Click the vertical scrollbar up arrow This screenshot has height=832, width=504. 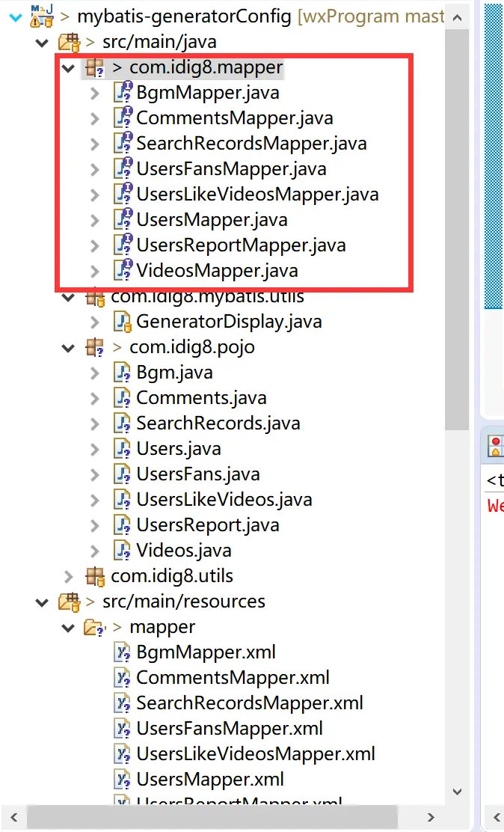(458, 17)
